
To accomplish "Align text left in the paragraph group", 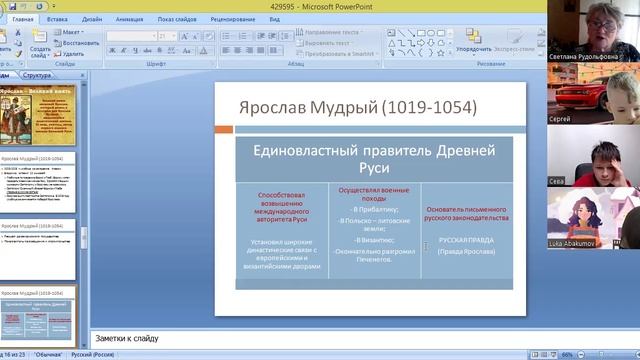I will coord(226,51).
